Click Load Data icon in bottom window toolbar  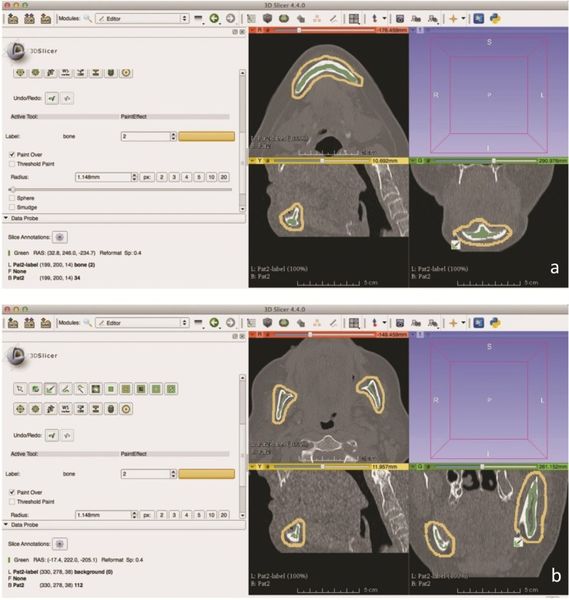[13, 323]
